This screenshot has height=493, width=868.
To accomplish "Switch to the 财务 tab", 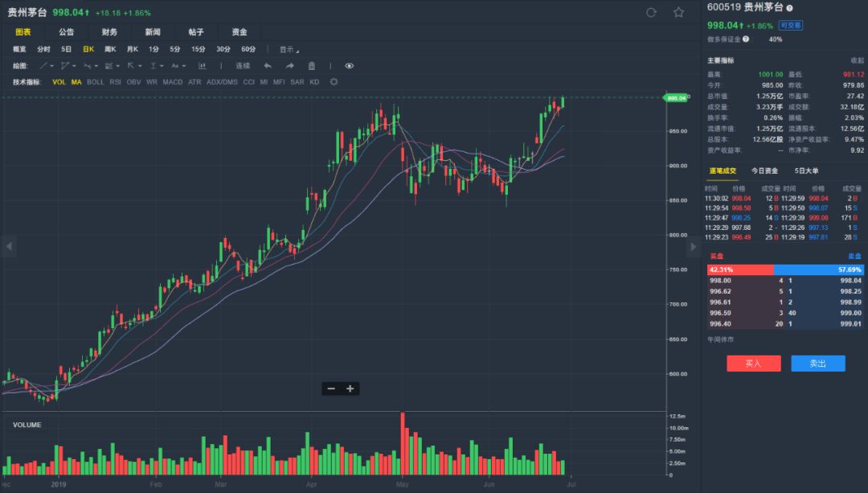I will (109, 32).
